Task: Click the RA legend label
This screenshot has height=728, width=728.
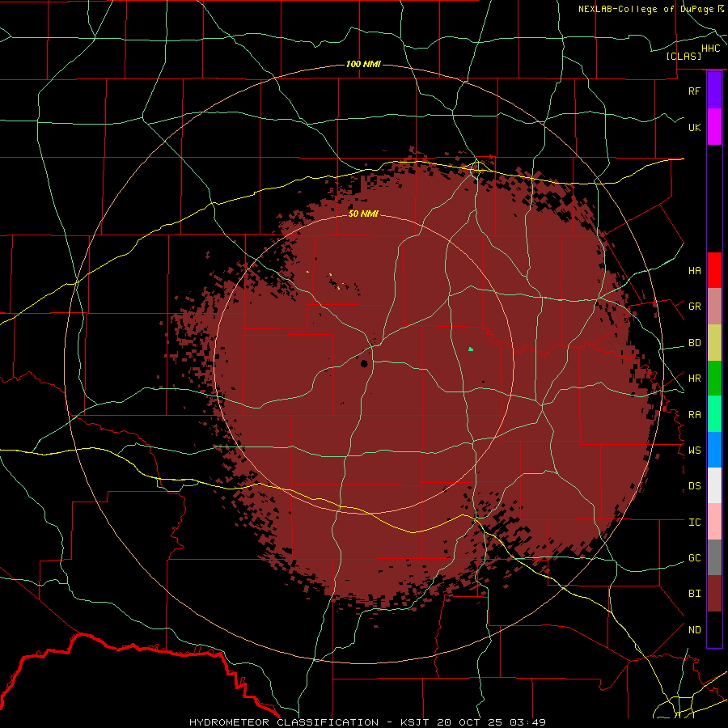Action: point(694,415)
